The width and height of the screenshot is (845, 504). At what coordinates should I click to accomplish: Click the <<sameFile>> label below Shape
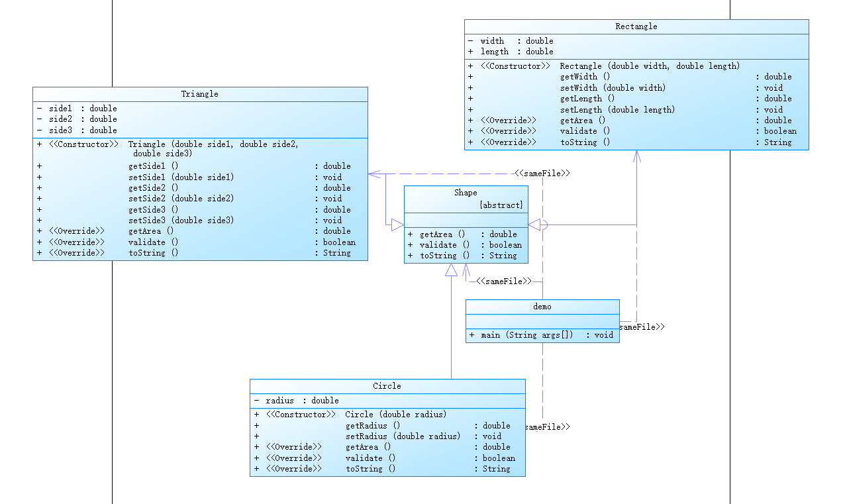point(504,281)
